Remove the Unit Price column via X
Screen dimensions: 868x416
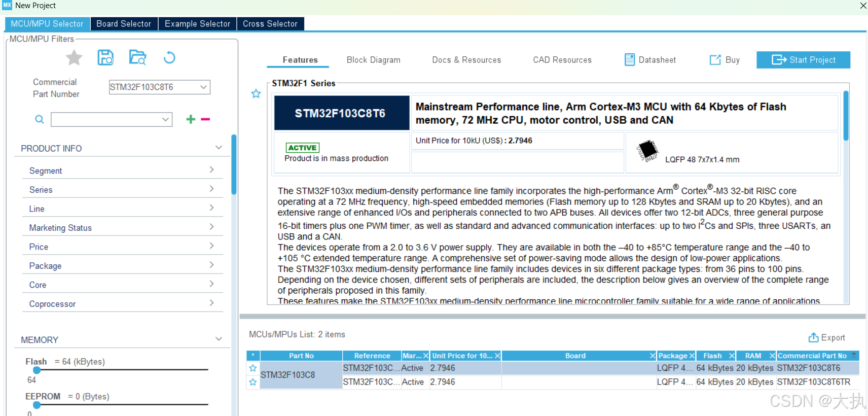pyautogui.click(x=497, y=356)
